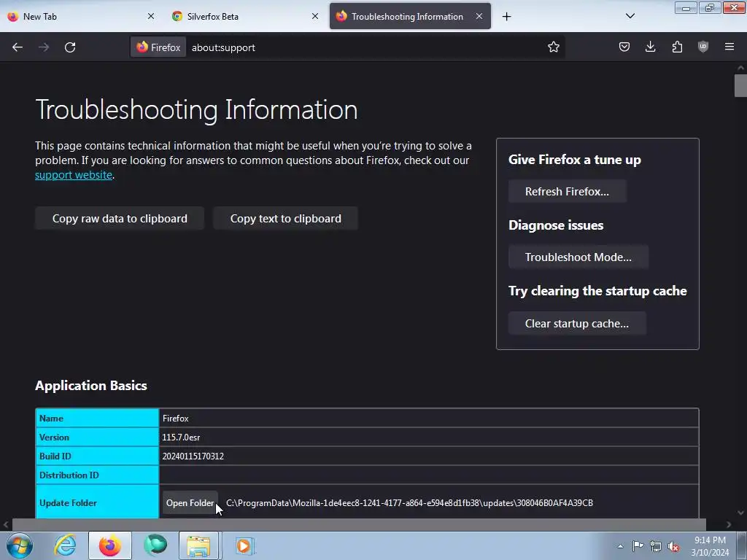Click the Troubleshooting Information page title
The image size is (747, 560).
coord(196,109)
